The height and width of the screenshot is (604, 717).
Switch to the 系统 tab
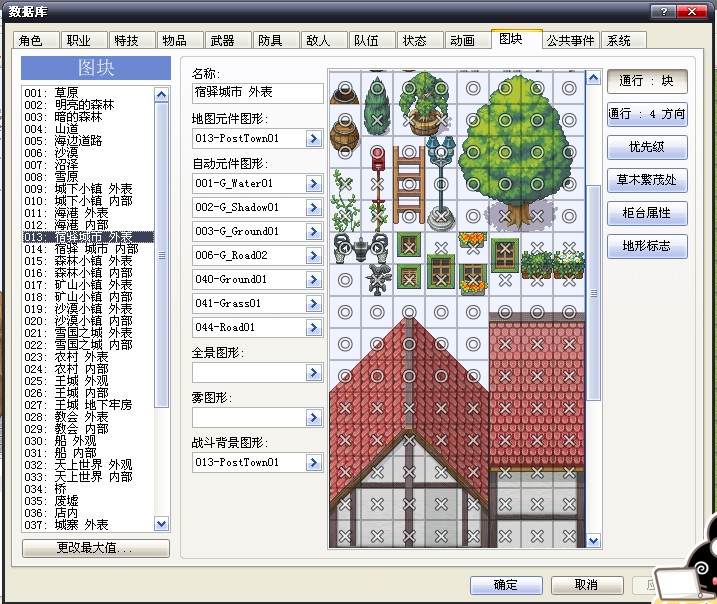(x=623, y=40)
